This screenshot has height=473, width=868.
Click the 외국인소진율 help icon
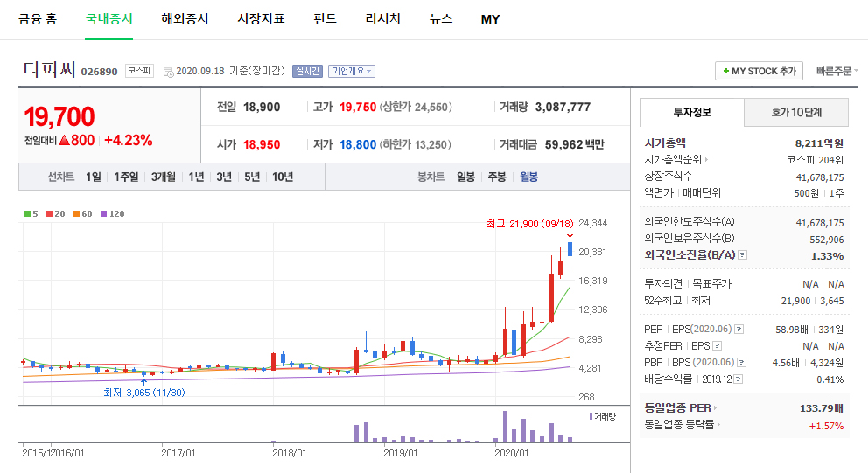[x=743, y=255]
